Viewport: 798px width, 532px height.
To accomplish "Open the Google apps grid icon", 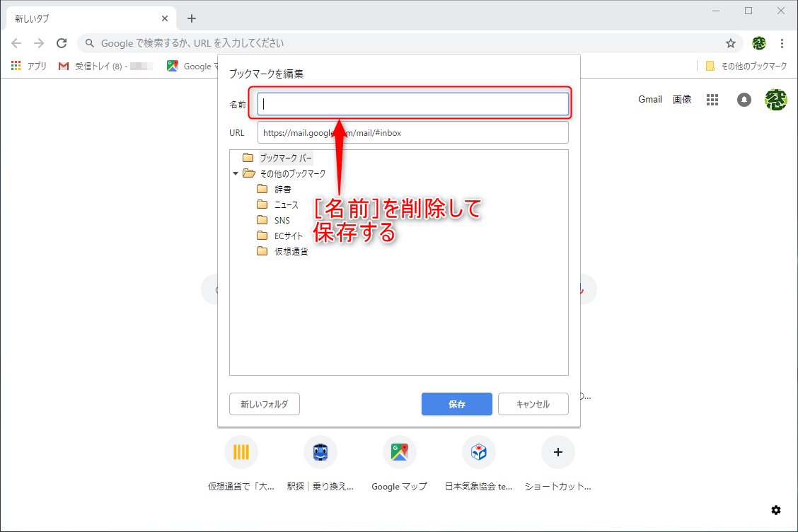I will coord(712,99).
